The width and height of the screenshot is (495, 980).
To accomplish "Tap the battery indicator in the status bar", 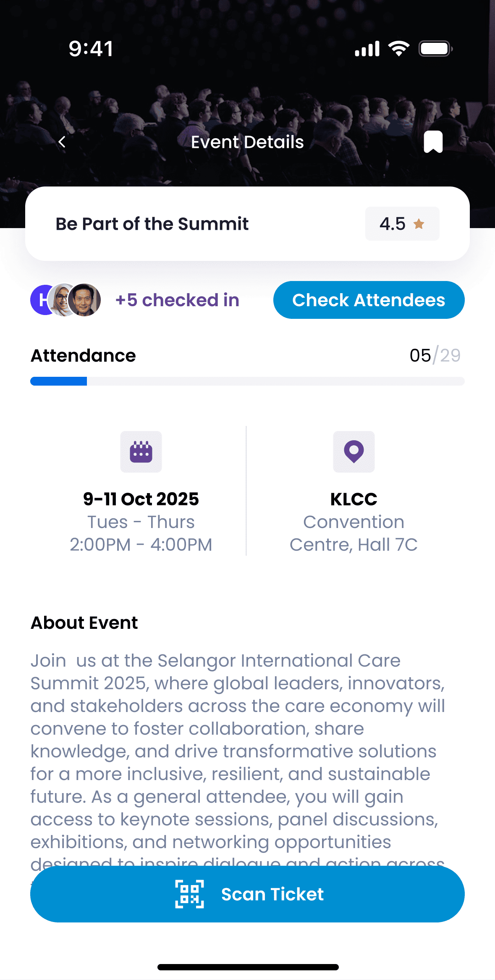I will click(x=435, y=48).
